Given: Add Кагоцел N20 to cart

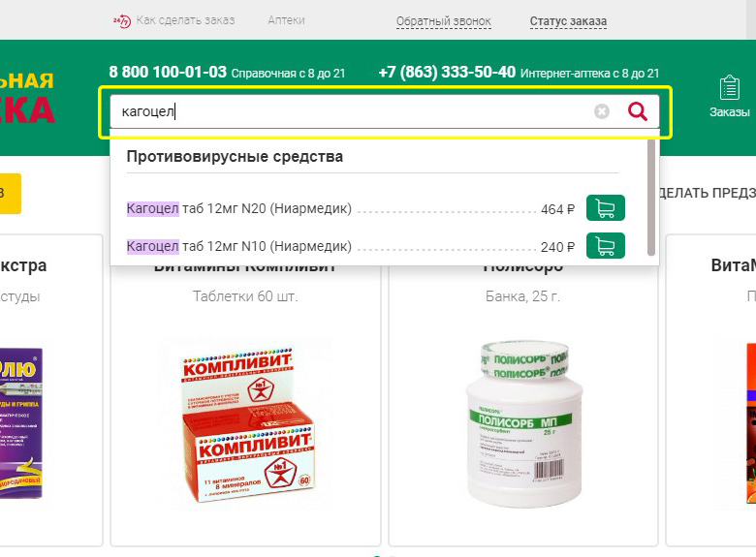Looking at the screenshot, I should click(606, 208).
